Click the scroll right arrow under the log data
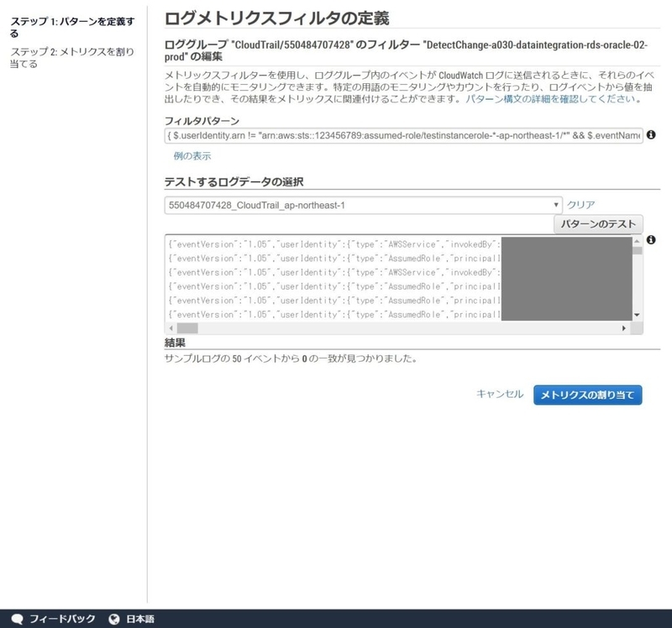 624,328
